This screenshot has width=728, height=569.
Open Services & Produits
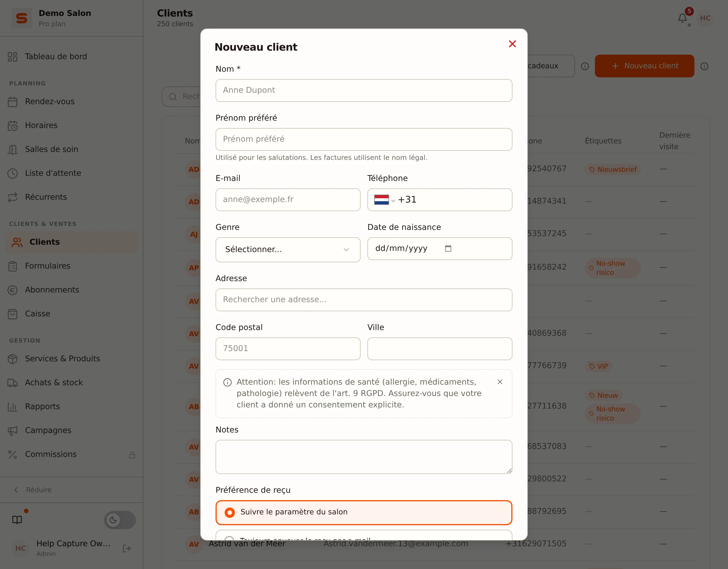[71, 358]
